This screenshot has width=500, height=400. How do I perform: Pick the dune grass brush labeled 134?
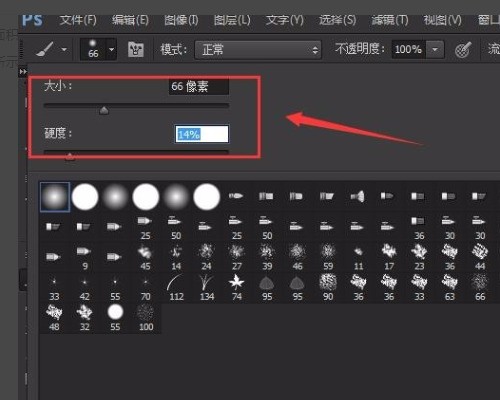pos(207,288)
